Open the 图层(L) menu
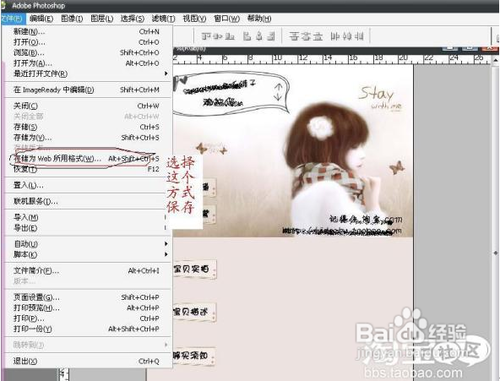500x381 pixels. [x=102, y=19]
